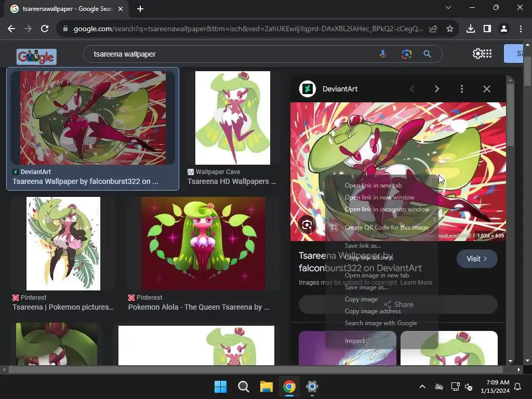
Task: Click the Learn More copyright link
Action: point(416,282)
